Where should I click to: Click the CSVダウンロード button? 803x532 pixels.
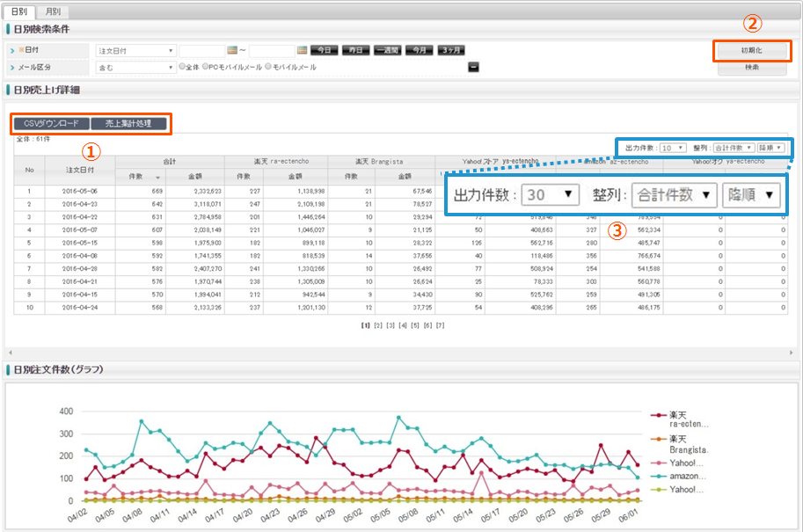(x=51, y=123)
